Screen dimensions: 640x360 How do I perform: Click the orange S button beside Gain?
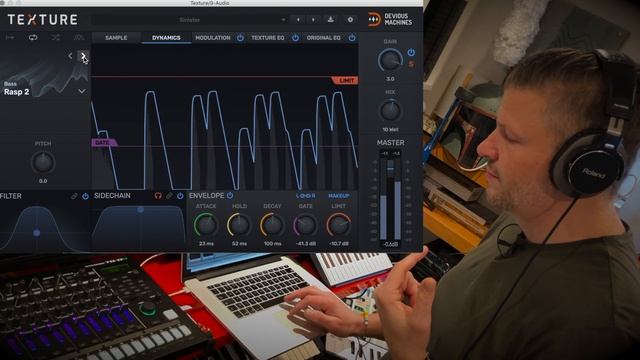pyautogui.click(x=411, y=64)
